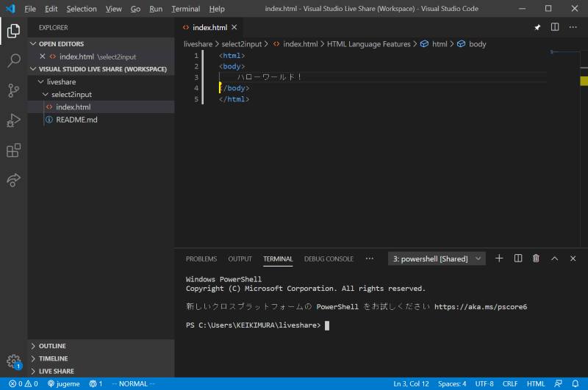Click the line 4 closing body tag
Viewport: 588px width, 390px height.
point(234,88)
